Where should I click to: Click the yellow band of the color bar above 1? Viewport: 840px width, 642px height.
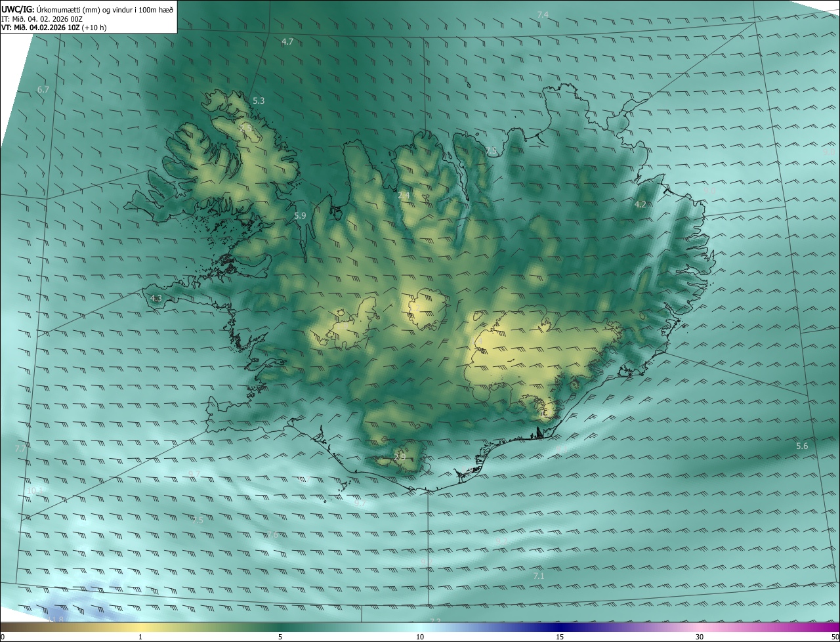coord(140,627)
